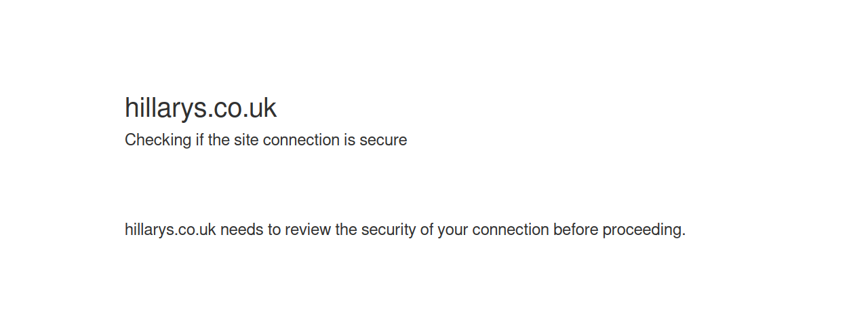Click the 'needs to review the security' paragraph

405,230
